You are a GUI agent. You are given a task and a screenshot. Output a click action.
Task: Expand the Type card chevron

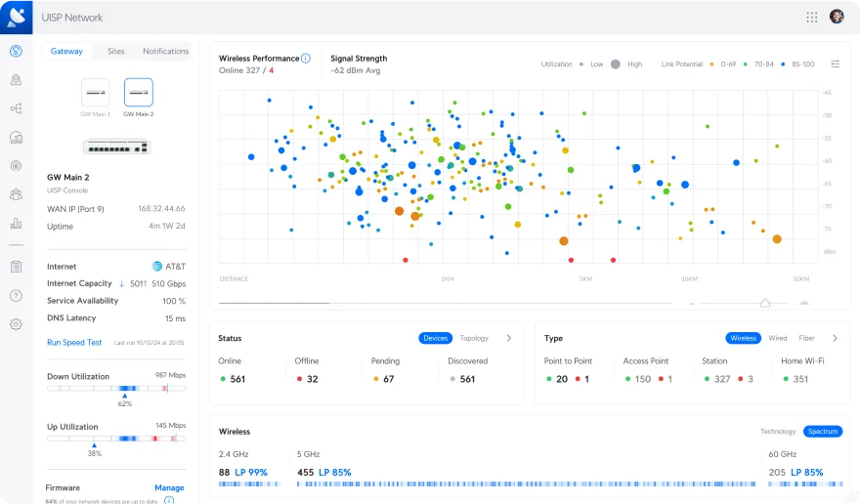coord(835,338)
